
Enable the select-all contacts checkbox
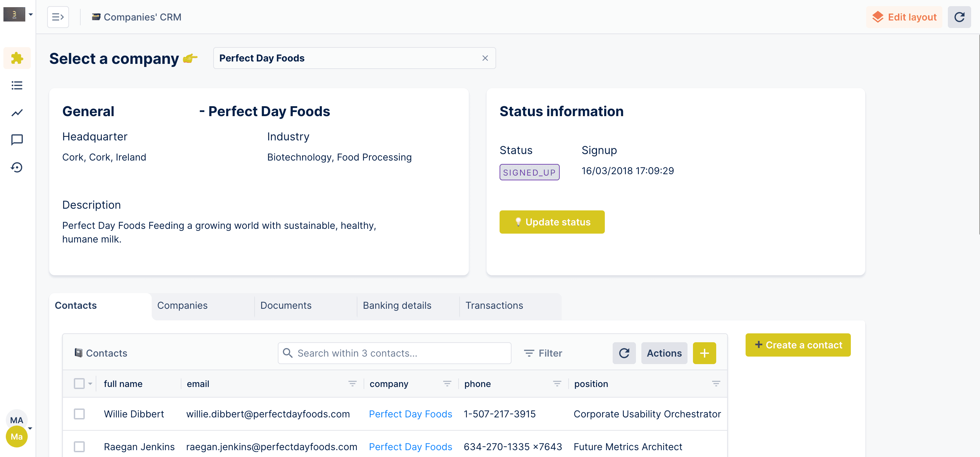tap(79, 383)
